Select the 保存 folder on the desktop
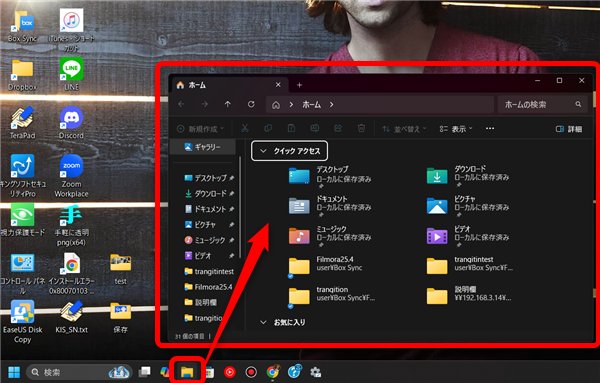600x383 pixels. [121, 317]
